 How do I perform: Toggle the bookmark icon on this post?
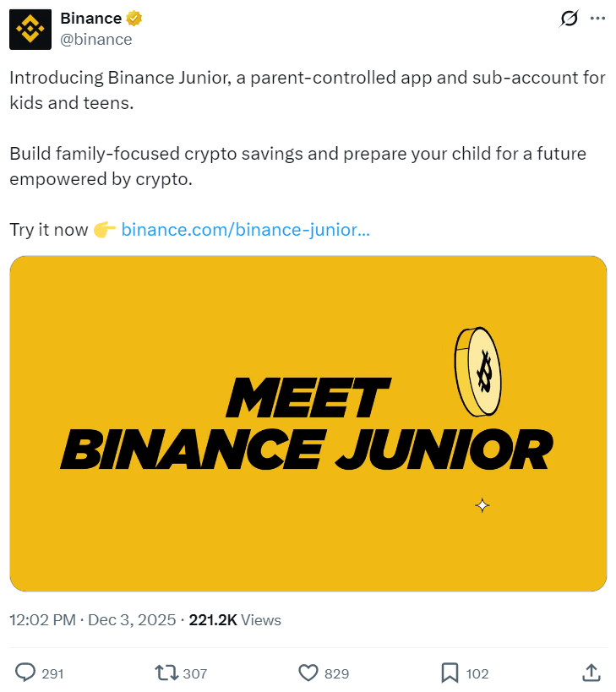coord(450,673)
